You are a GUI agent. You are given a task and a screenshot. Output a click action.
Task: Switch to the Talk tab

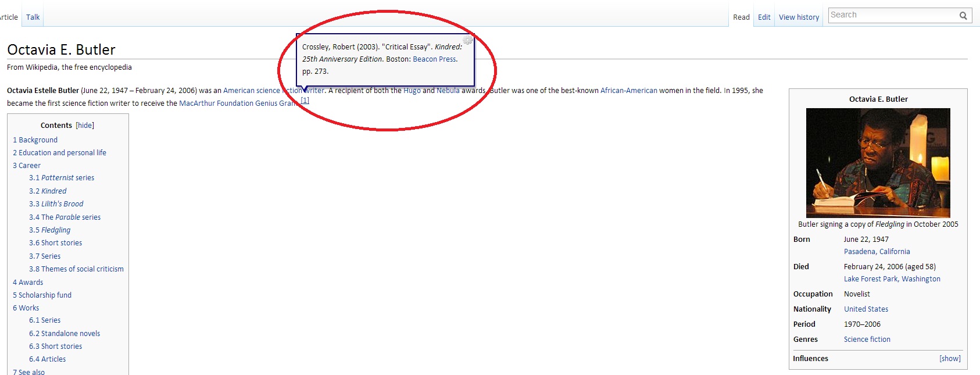pyautogui.click(x=33, y=17)
